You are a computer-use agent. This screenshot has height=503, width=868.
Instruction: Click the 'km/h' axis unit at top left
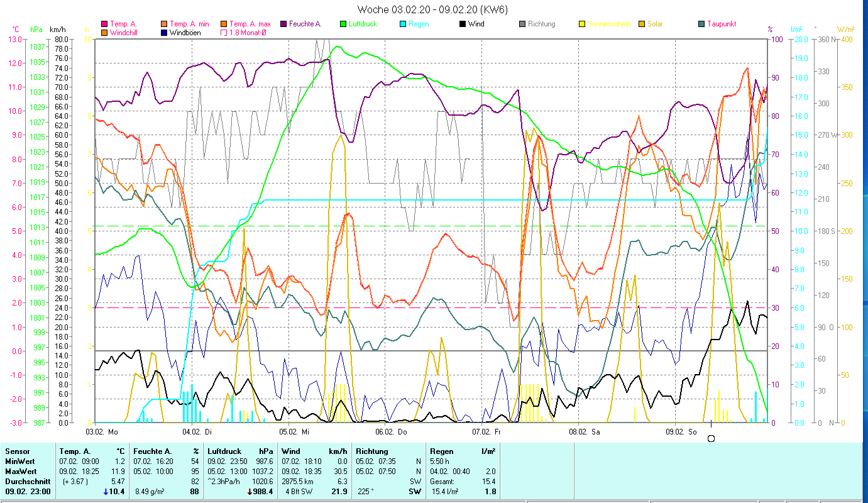pyautogui.click(x=58, y=30)
